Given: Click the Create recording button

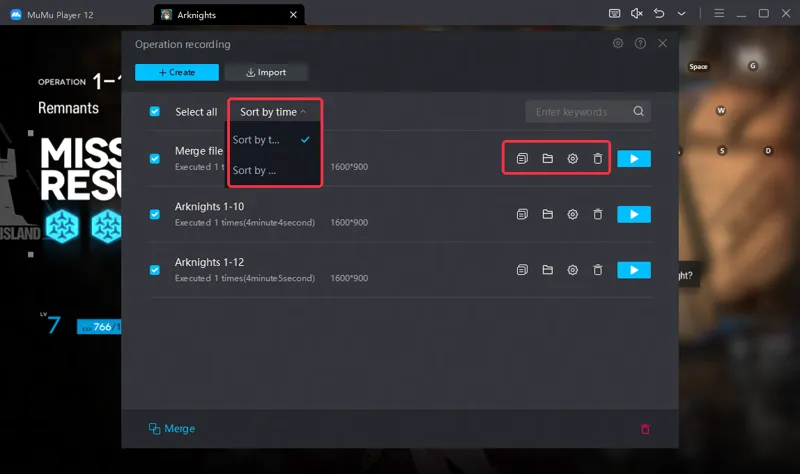Looking at the screenshot, I should pos(177,72).
